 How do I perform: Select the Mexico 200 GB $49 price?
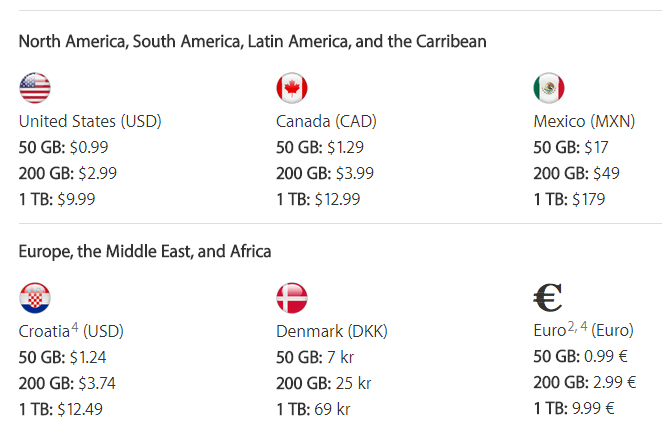[576, 173]
